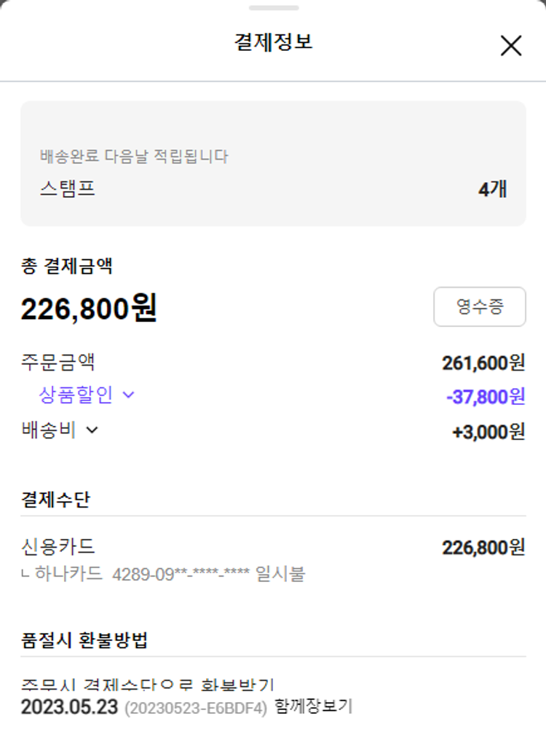546x756 pixels.
Task: Click the 4개 stamp count
Action: point(492,189)
